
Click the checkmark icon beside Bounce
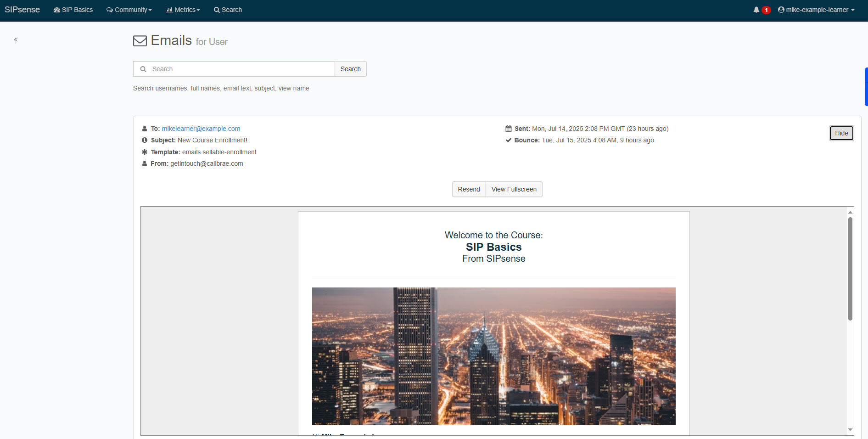(509, 140)
